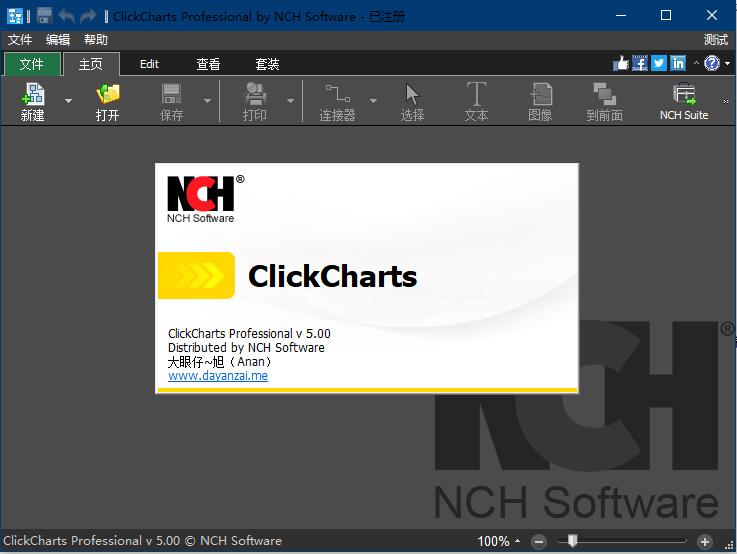Click the 保存 (Save) toolbar icon

(172, 101)
